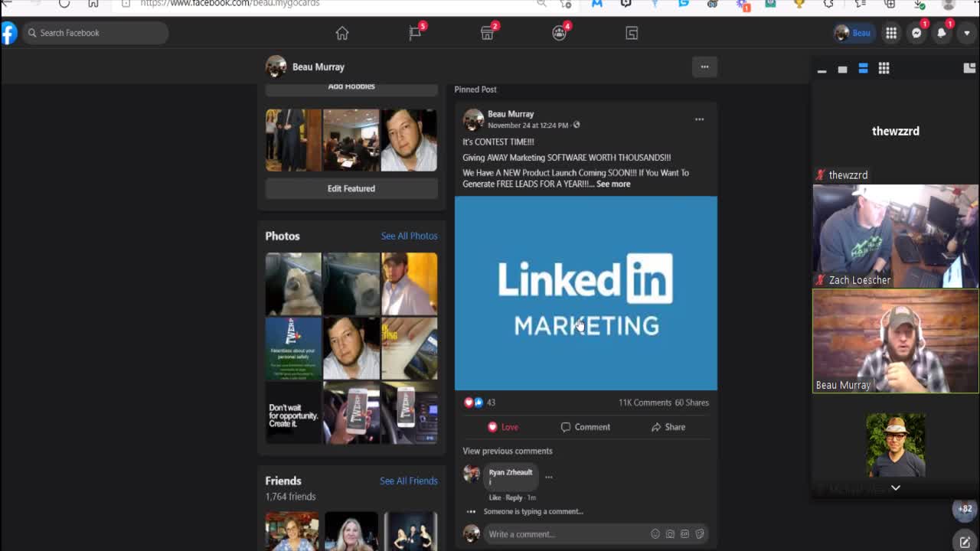Open the notifications bell
980x551 pixels.
point(942,33)
